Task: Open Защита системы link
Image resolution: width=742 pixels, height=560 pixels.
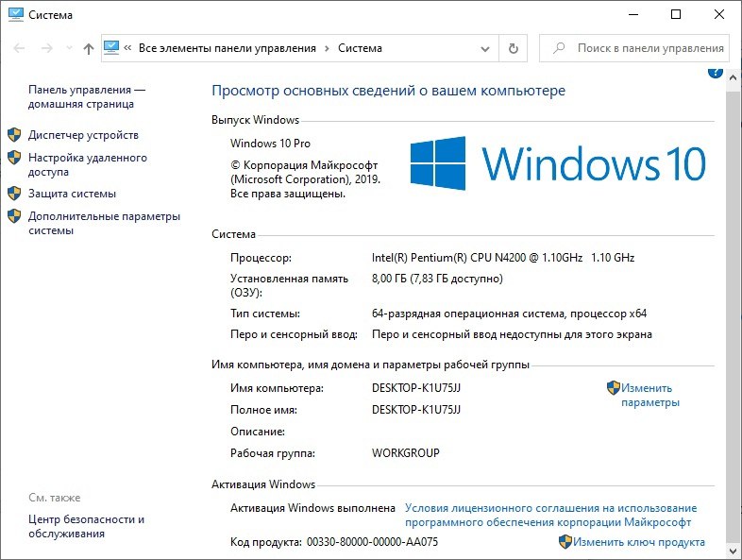Action: click(x=72, y=194)
